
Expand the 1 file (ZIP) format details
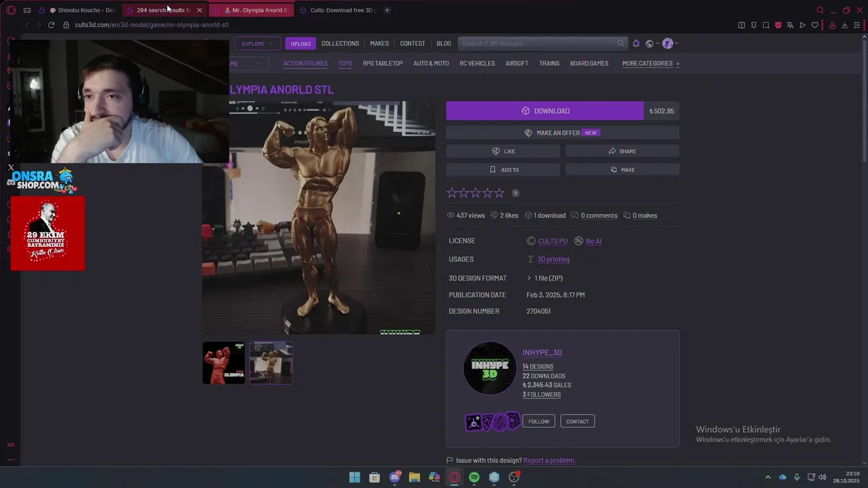pyautogui.click(x=545, y=278)
